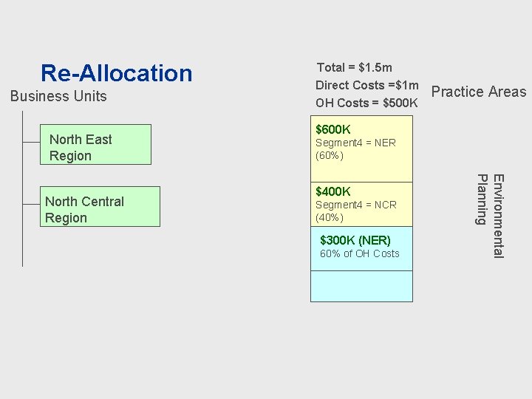Click the Total = $1.5m text
532x399 pixels.
pyautogui.click(x=354, y=68)
